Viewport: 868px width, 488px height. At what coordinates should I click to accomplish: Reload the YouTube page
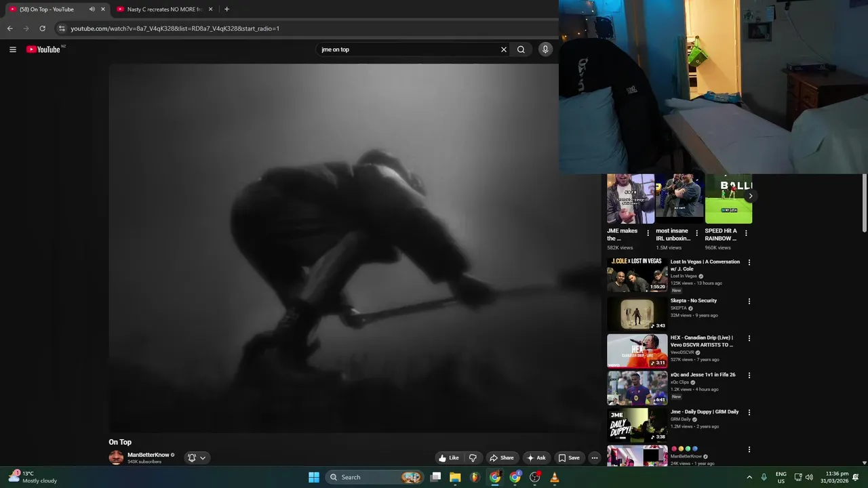[42, 28]
